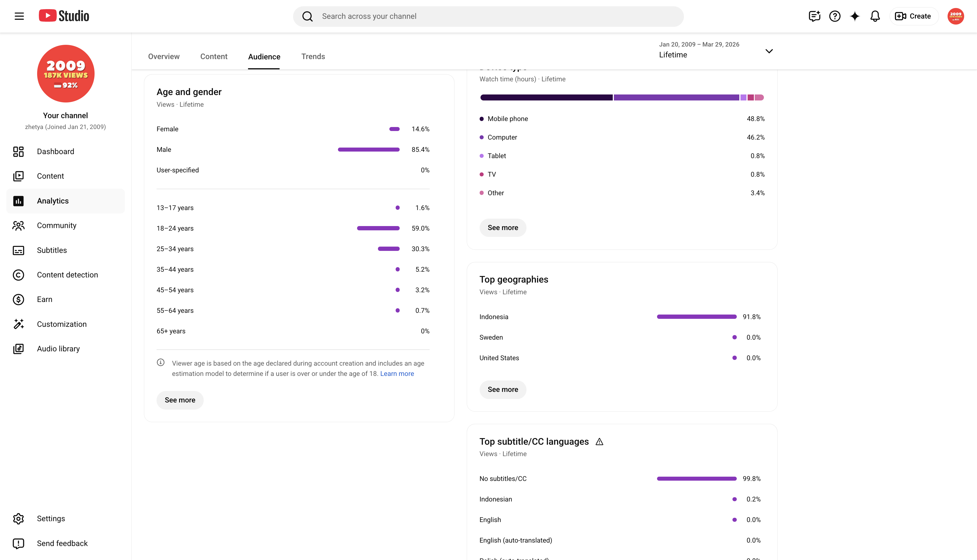The height and width of the screenshot is (560, 977).
Task: Click the Ask Studio sparkle icon
Action: (x=854, y=16)
